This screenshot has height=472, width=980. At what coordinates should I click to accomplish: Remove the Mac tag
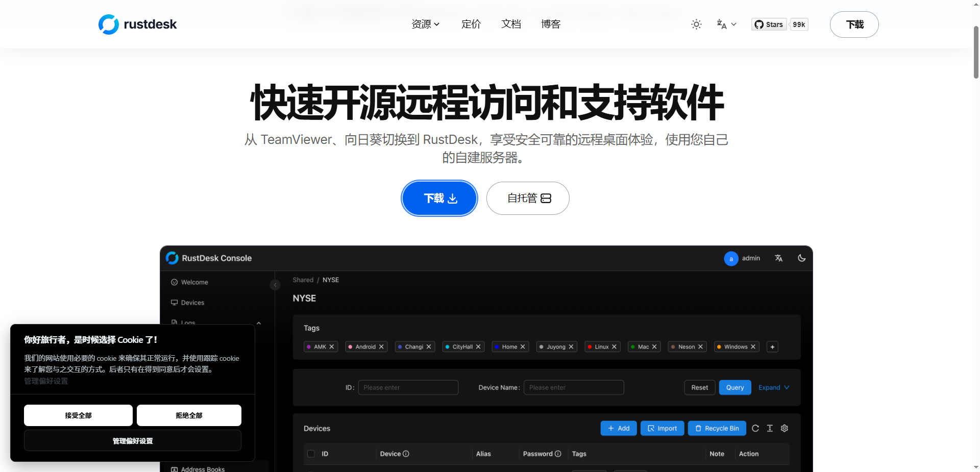point(654,346)
